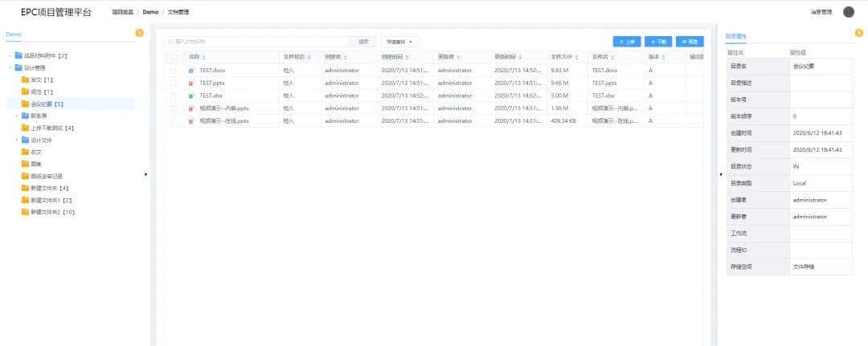
Task: Select the 上传下载测试【4】 folder
Action: click(52, 128)
